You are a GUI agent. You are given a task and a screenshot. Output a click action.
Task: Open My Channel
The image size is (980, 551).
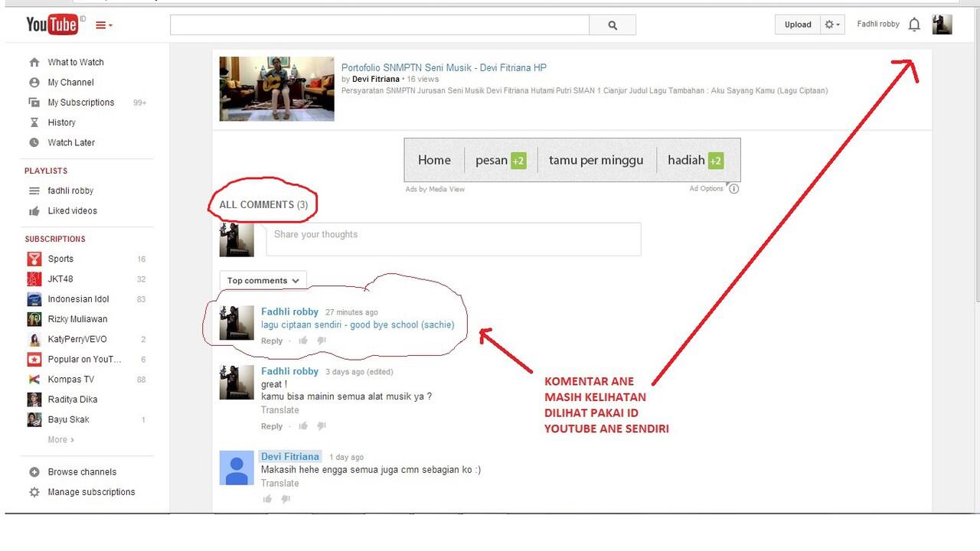point(70,83)
